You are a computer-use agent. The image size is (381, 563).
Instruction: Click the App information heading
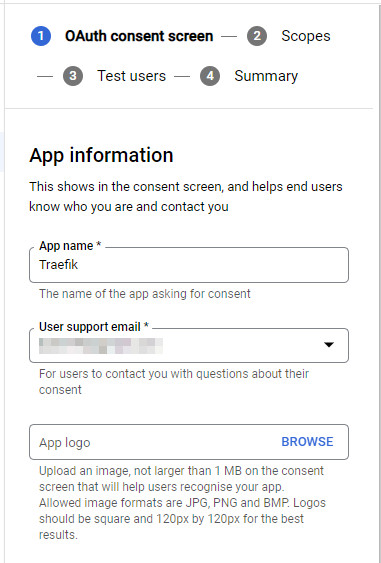point(101,155)
